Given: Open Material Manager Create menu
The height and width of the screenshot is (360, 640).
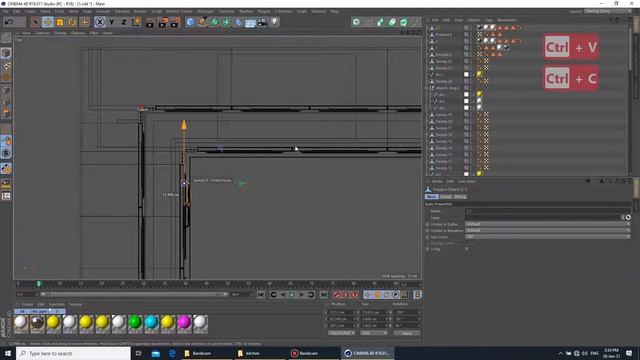Looking at the screenshot, I should point(27,304).
